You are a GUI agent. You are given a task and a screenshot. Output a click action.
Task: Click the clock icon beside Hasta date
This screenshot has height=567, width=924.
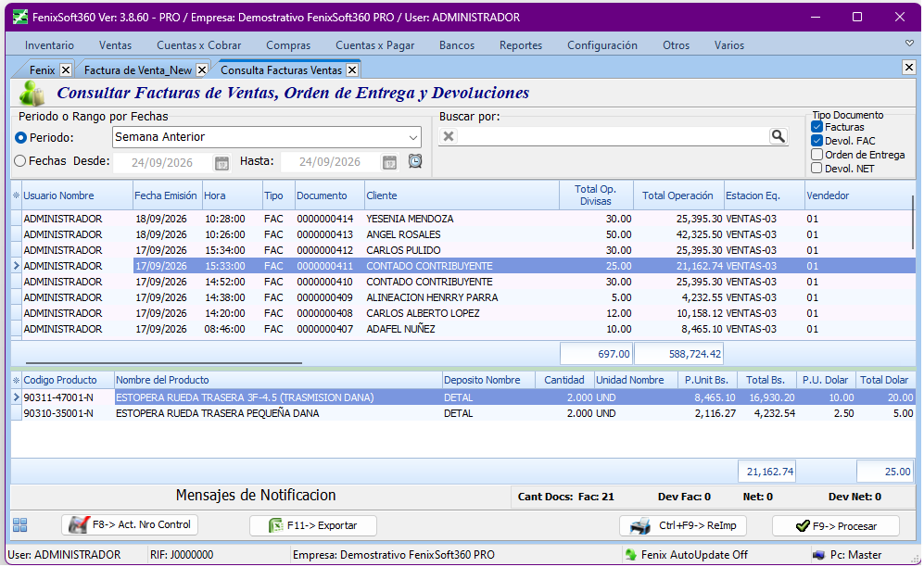click(x=415, y=161)
